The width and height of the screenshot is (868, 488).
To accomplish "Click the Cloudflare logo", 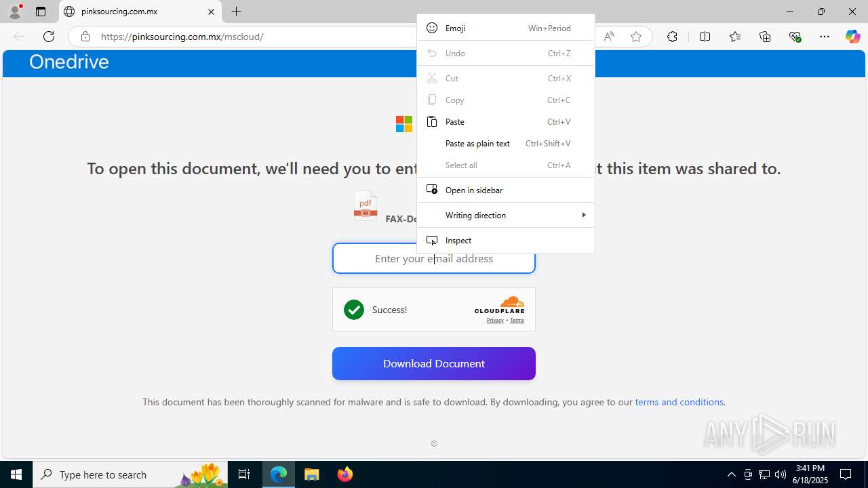I will 499,305.
